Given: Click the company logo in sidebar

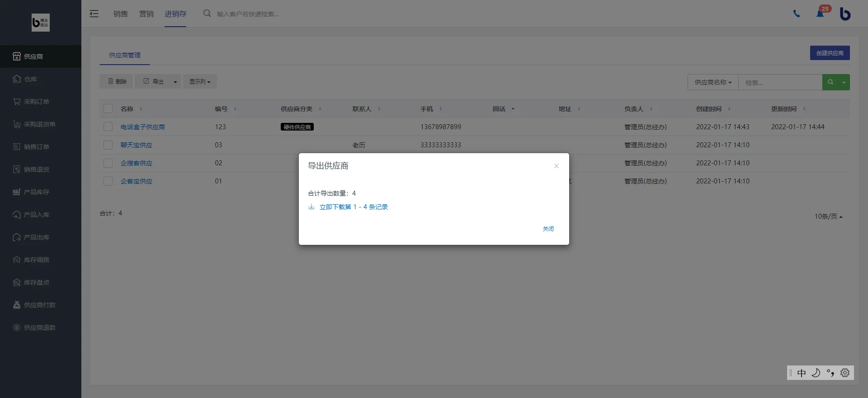Looking at the screenshot, I should (41, 23).
